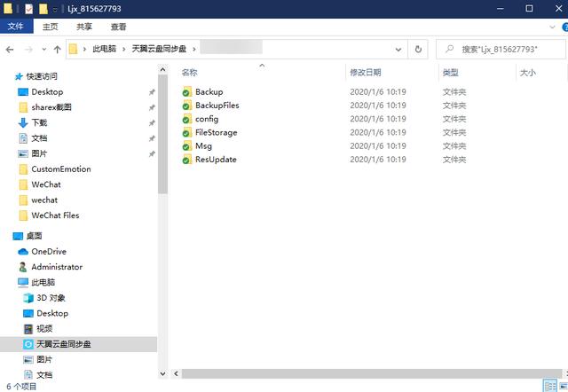568x392 pixels.
Task: Open the 文件 ribbon tab
Action: [16, 27]
